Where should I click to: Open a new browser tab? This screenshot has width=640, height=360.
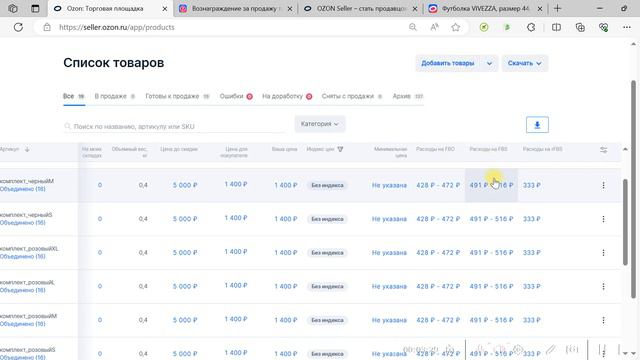(558, 8)
